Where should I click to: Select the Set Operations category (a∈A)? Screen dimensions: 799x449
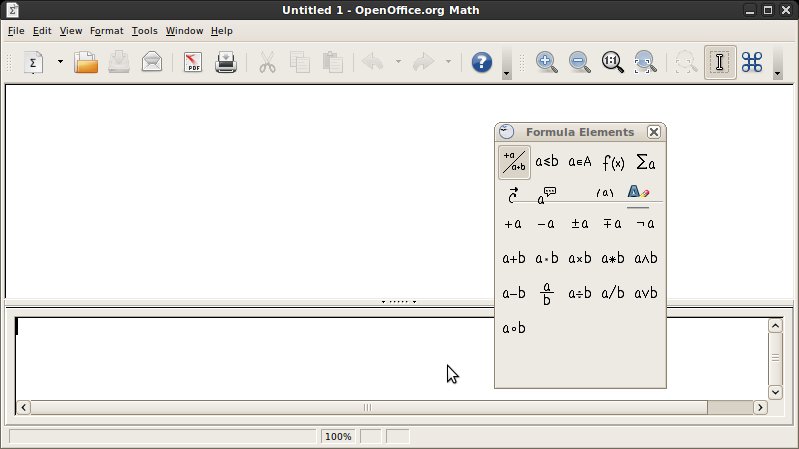pyautogui.click(x=580, y=162)
